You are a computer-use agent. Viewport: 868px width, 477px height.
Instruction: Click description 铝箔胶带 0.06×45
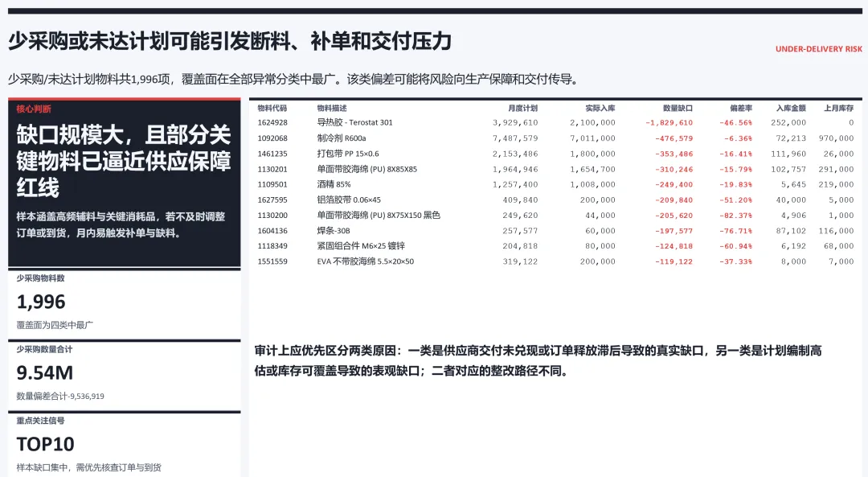click(349, 199)
